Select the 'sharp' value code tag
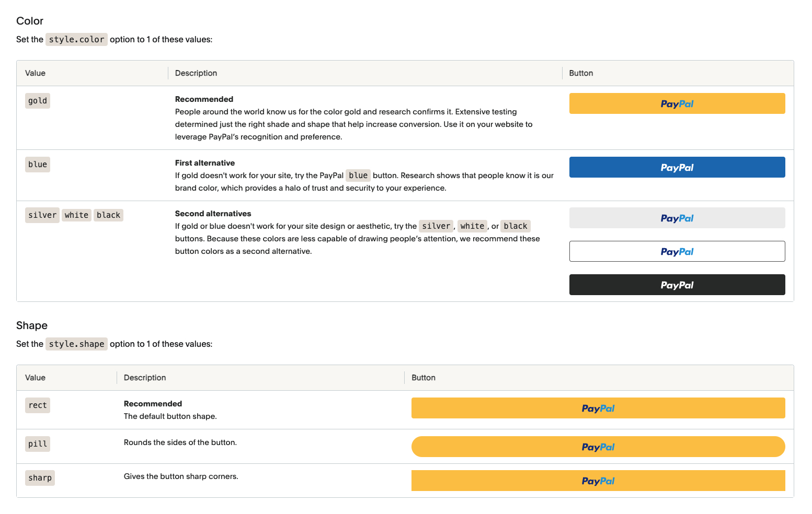812x514 pixels. click(x=40, y=478)
